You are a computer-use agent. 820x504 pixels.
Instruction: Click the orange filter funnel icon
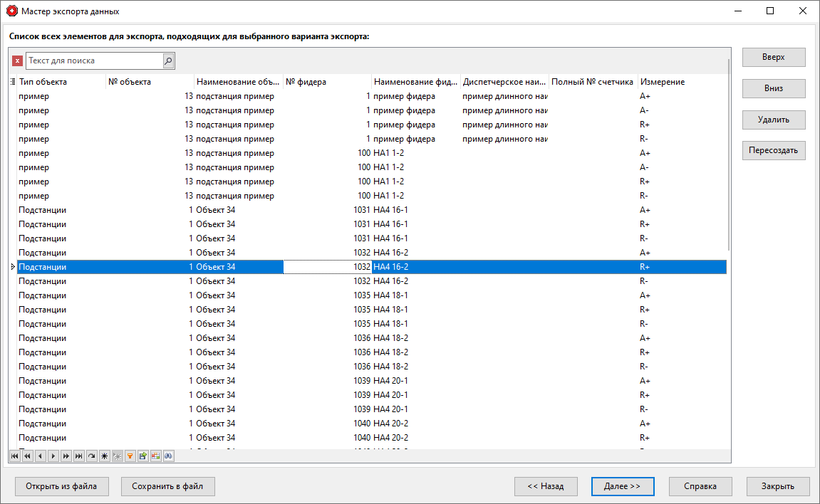[130, 456]
